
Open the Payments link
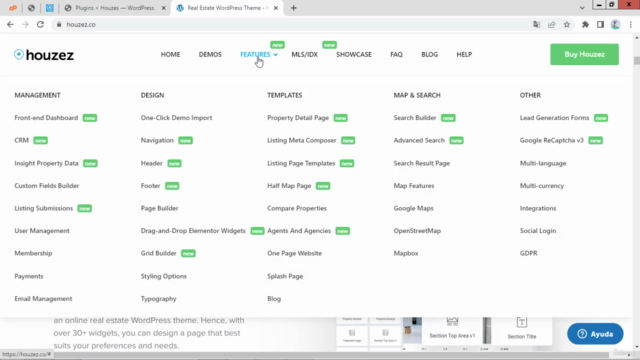[29, 276]
